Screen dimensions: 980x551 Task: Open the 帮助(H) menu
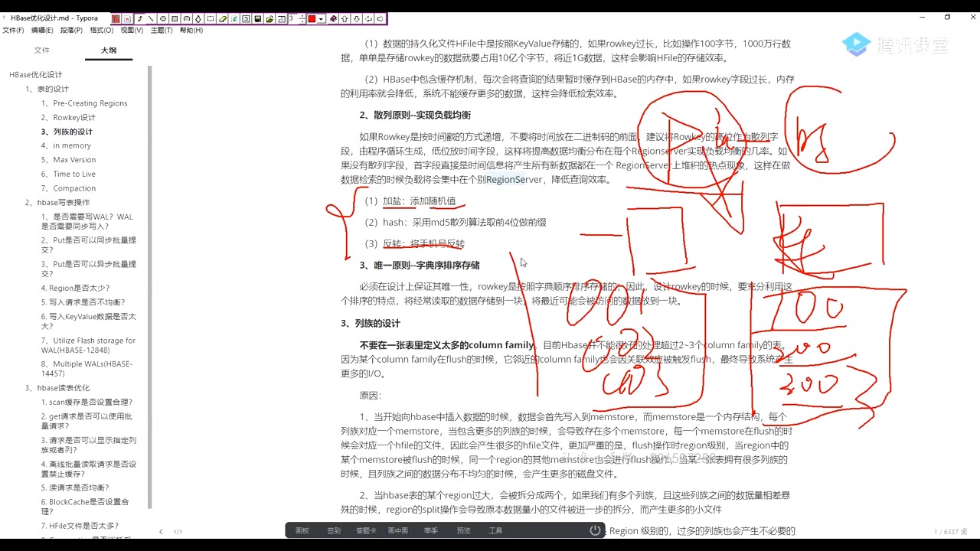191,31
